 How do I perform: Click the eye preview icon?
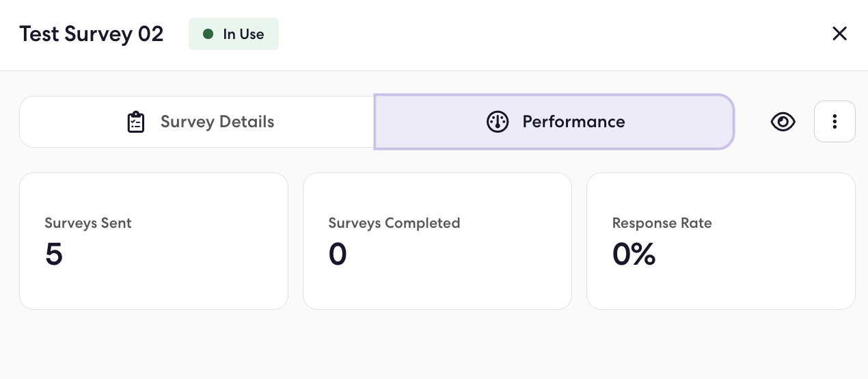[x=783, y=122]
